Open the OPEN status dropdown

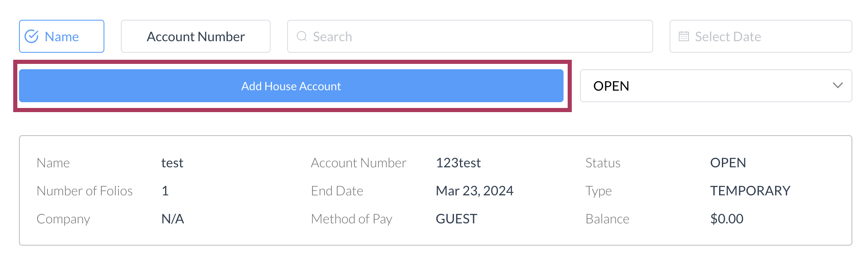click(715, 86)
